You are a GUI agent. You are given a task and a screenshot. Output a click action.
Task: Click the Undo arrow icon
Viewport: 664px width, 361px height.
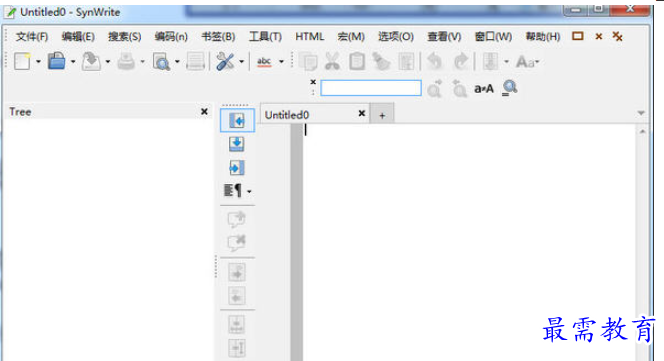[x=434, y=62]
